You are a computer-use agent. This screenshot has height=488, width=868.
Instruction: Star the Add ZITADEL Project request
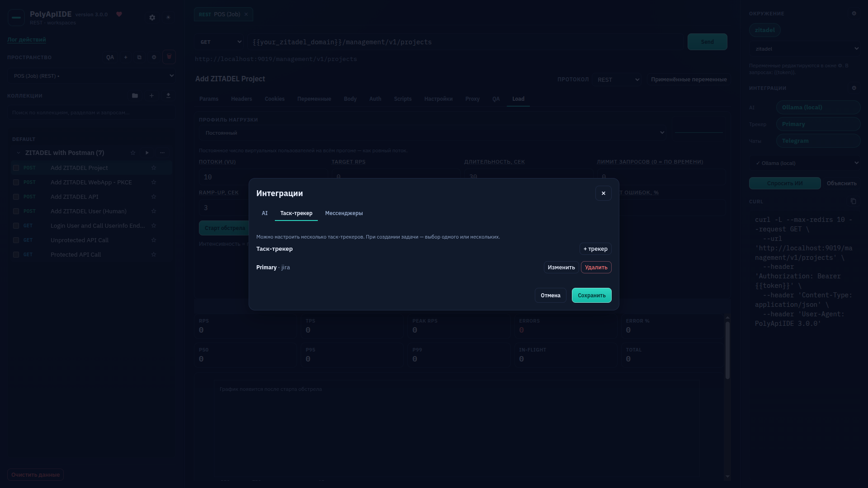point(154,168)
